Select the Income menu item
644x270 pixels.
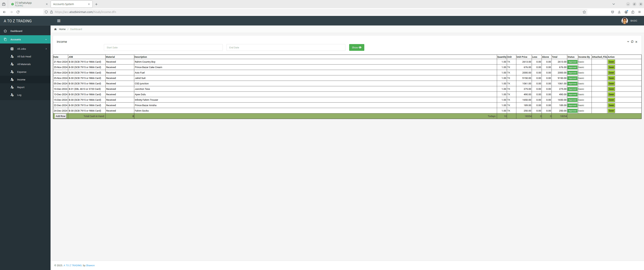tap(21, 79)
